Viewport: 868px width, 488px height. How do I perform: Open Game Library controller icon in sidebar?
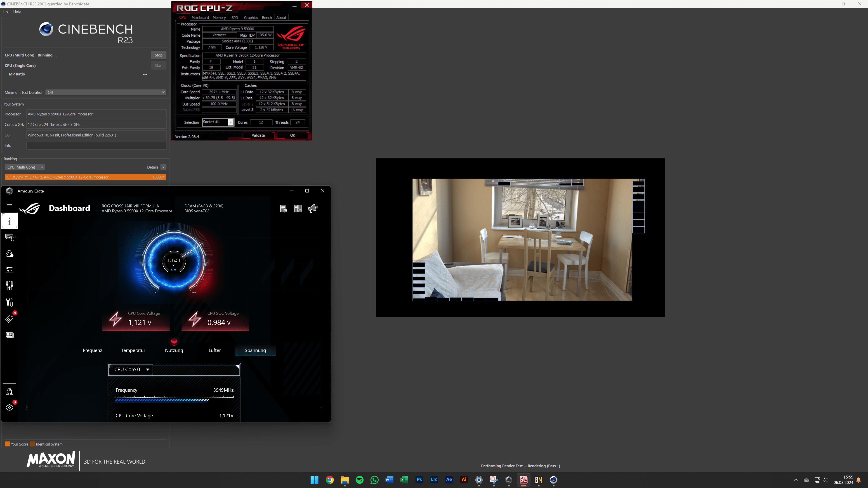(x=9, y=270)
